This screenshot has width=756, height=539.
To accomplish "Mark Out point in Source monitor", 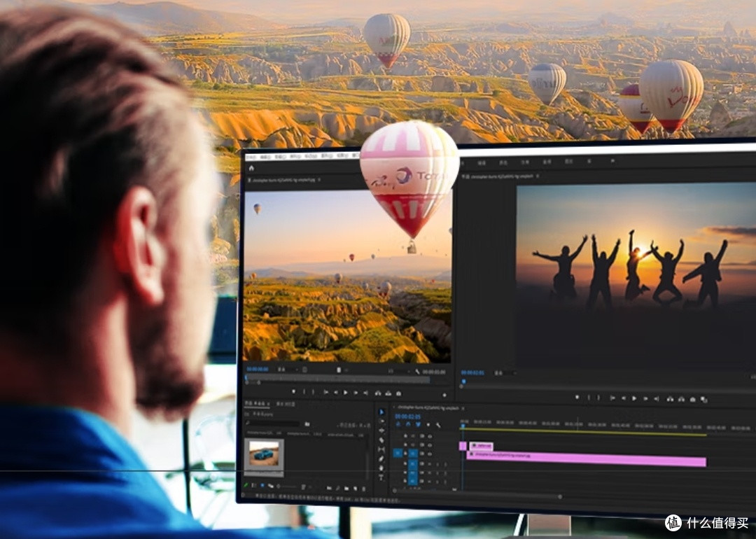I will click(x=314, y=393).
